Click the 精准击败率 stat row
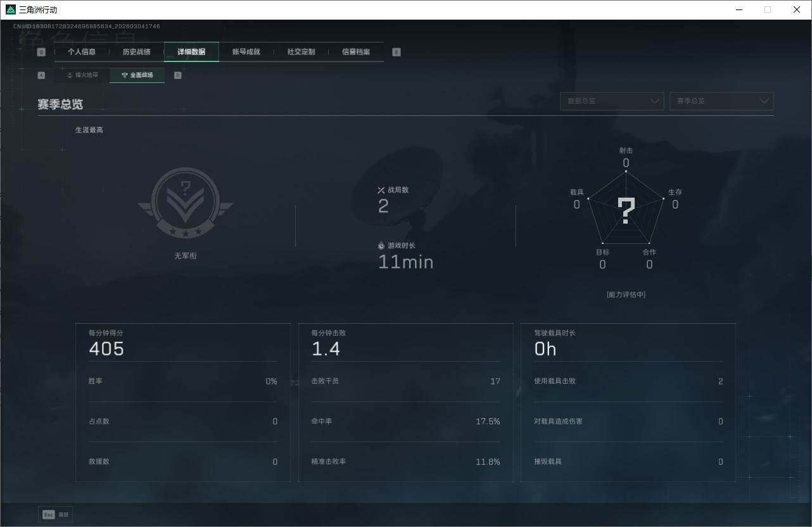 (x=405, y=462)
